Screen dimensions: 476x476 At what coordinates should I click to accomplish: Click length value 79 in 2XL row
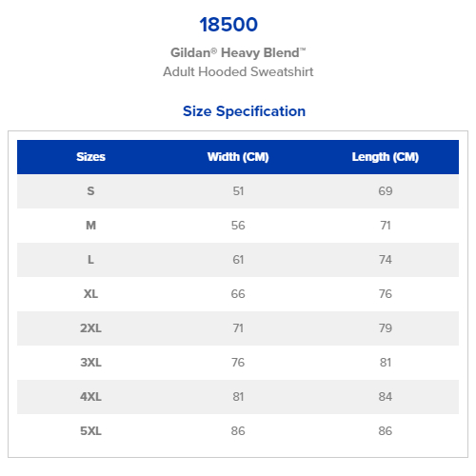[386, 328]
